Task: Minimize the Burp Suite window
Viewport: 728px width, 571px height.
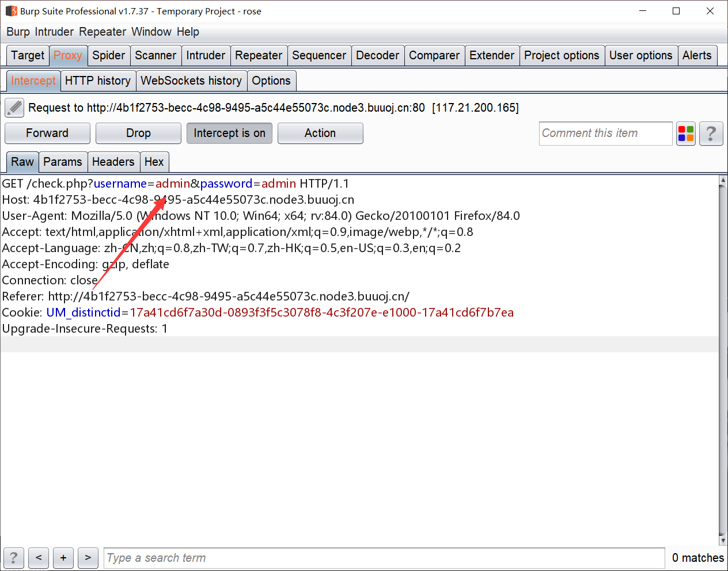Action: tap(643, 11)
